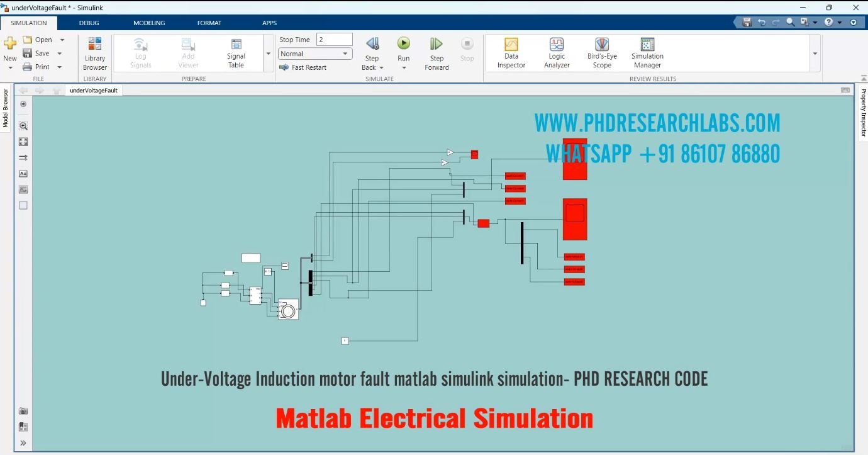Switch to the MODELING ribbon tab
This screenshot has height=455, width=868.
click(x=149, y=23)
